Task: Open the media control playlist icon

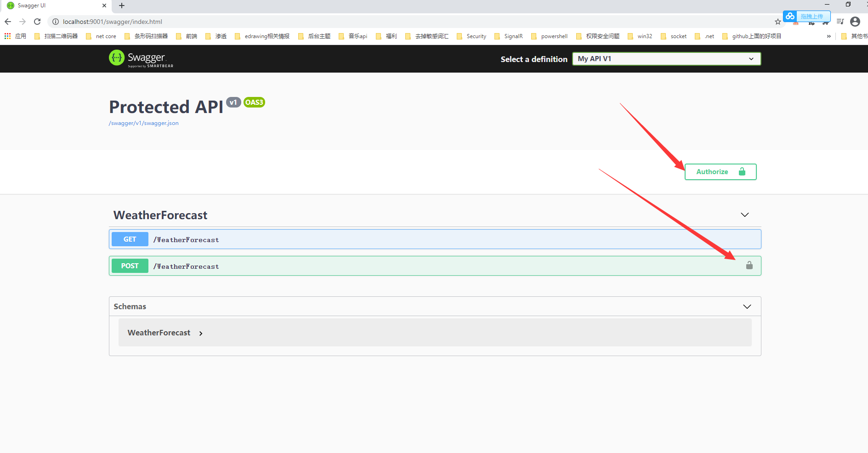Action: 840,22
